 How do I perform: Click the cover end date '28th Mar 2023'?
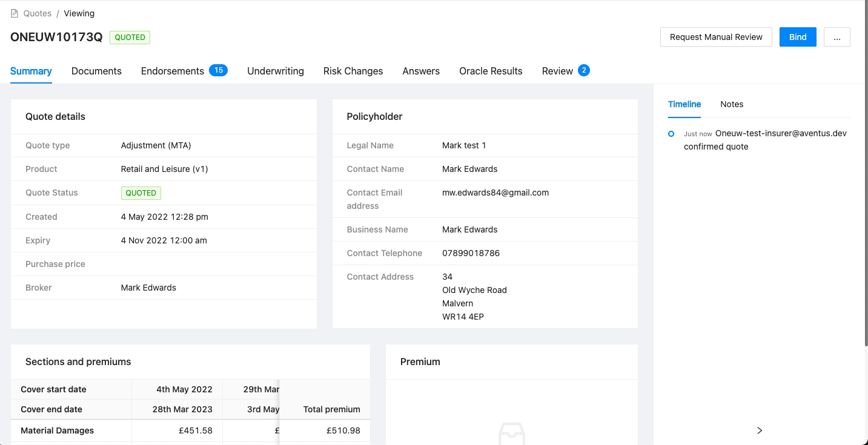[x=182, y=409]
